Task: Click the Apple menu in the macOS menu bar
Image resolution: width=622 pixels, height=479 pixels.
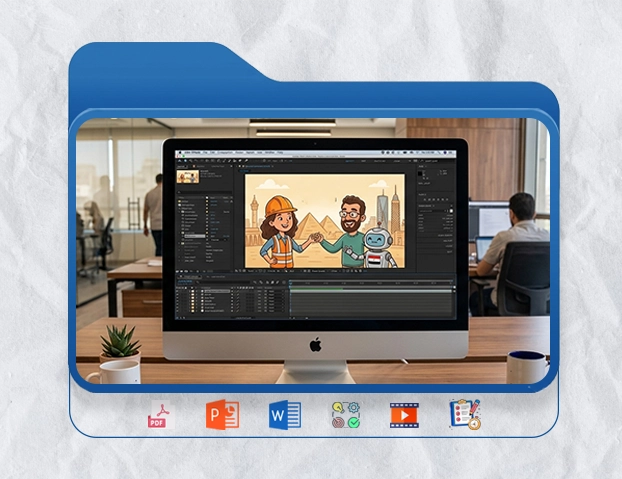Action: 180,153
